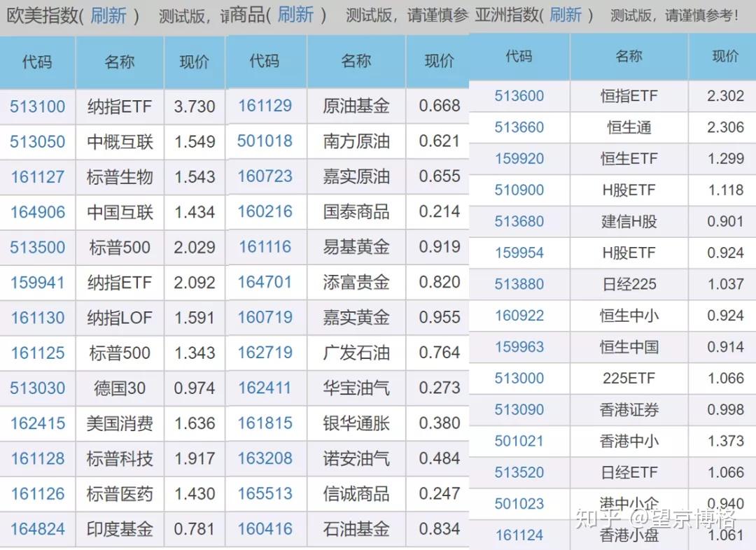This screenshot has width=756, height=550.
Task: Select the 易基黄金 name cell
Action: (356, 247)
